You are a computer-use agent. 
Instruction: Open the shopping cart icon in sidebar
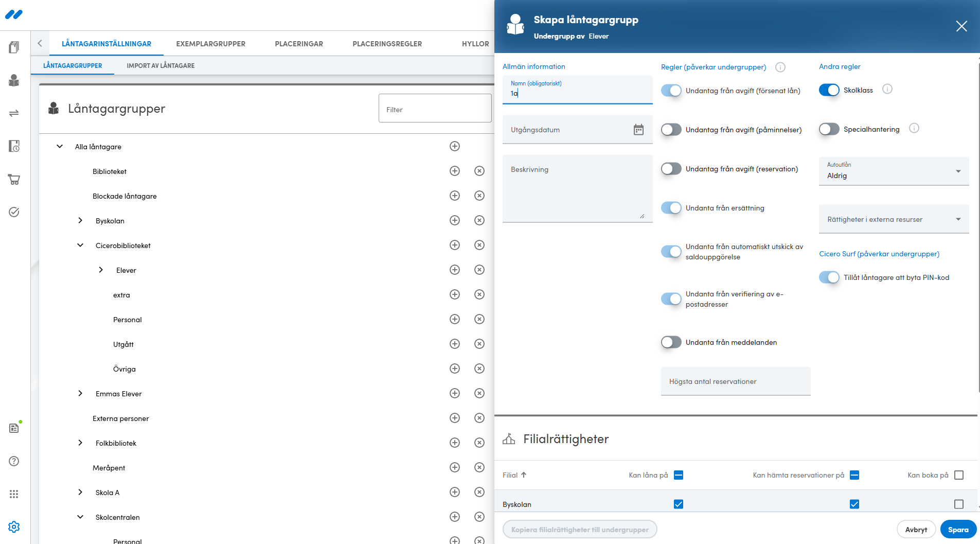14,179
